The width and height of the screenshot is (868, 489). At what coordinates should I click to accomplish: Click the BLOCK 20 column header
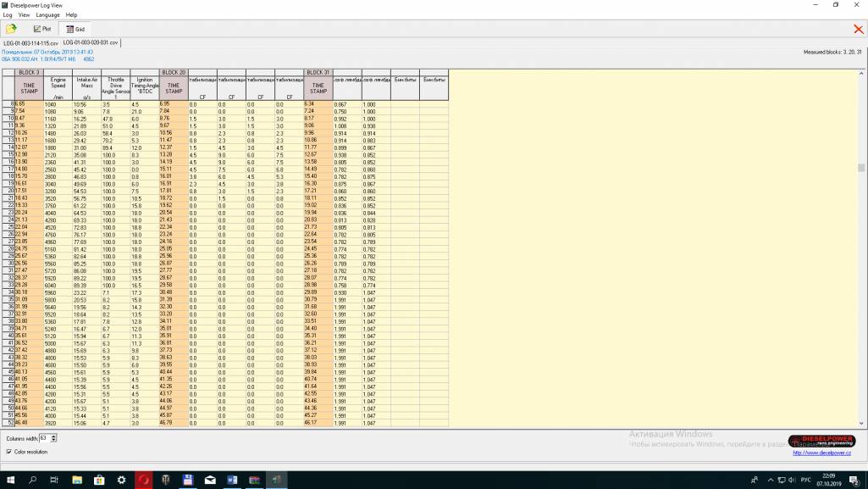click(x=173, y=72)
